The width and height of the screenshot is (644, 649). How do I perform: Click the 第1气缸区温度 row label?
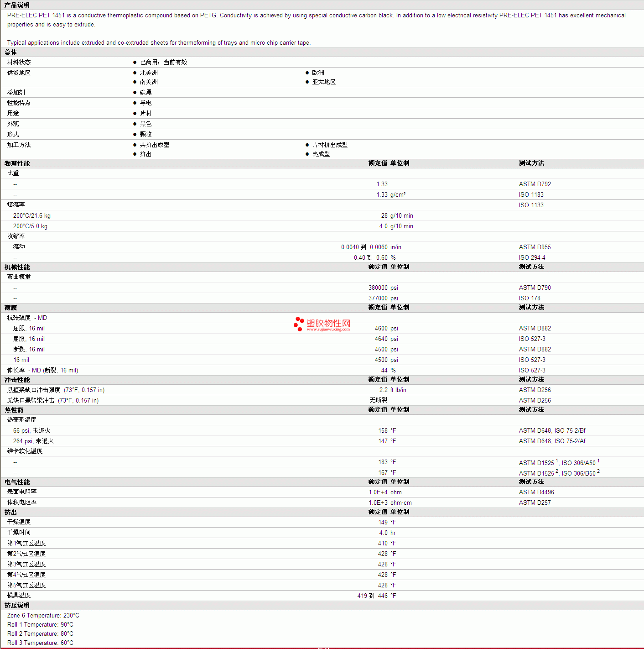26,543
